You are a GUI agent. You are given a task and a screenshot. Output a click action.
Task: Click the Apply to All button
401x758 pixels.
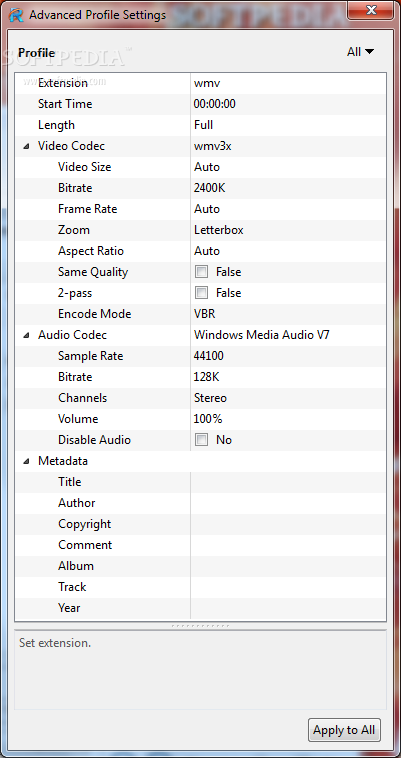[344, 730]
